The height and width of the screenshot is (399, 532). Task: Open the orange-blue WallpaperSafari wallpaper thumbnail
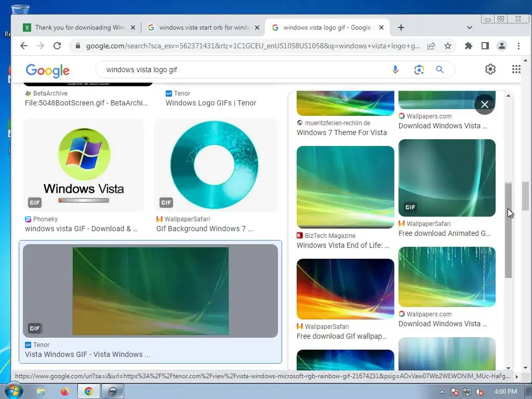[x=345, y=289]
